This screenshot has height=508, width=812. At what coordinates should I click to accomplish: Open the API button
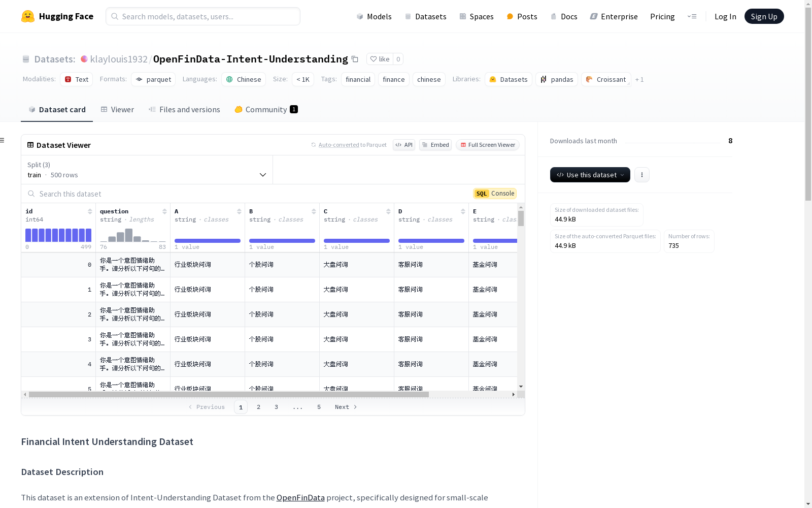point(404,145)
